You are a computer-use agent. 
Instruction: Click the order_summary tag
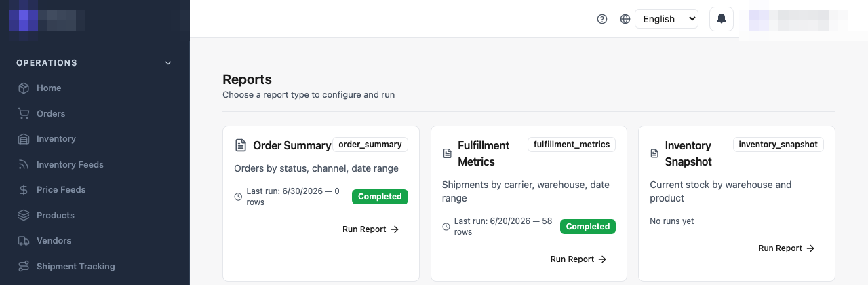click(370, 145)
